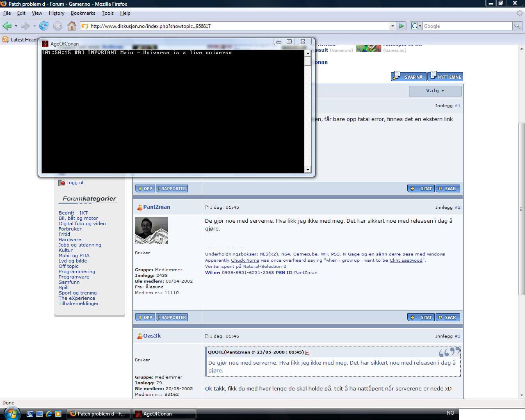Viewport: 525px width, 420px height.
Task: Open the Tilbakemeldinger category link
Action: tap(79, 304)
